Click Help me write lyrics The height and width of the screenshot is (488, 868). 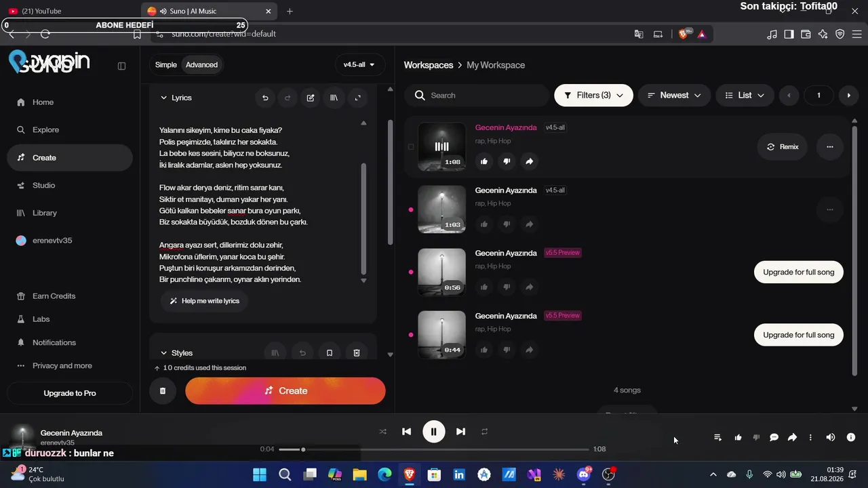(x=204, y=301)
